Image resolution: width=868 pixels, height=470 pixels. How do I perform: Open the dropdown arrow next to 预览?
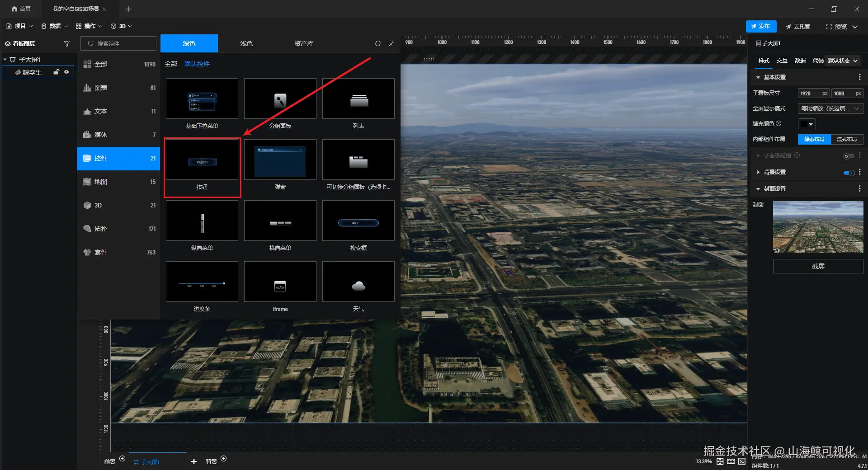[855, 27]
